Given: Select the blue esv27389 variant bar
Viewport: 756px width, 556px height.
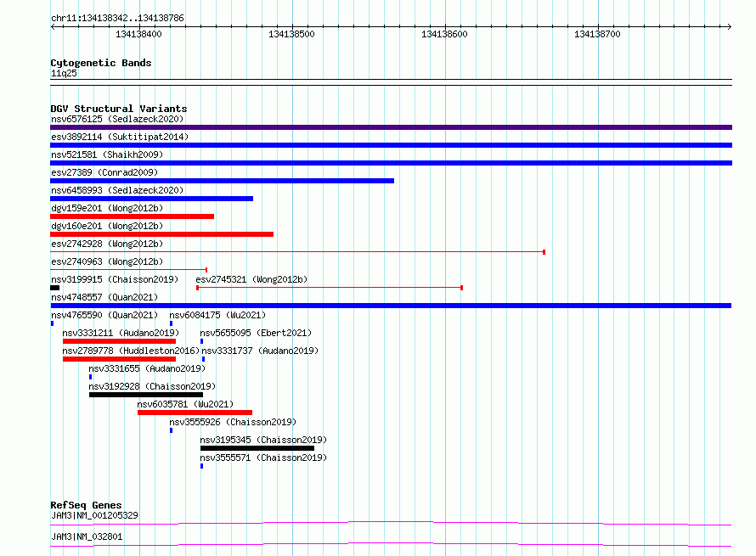Looking at the screenshot, I should point(223,181).
